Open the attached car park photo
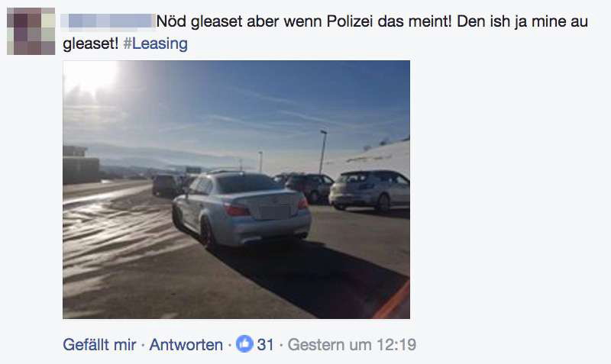The width and height of the screenshot is (611, 364). 236,189
